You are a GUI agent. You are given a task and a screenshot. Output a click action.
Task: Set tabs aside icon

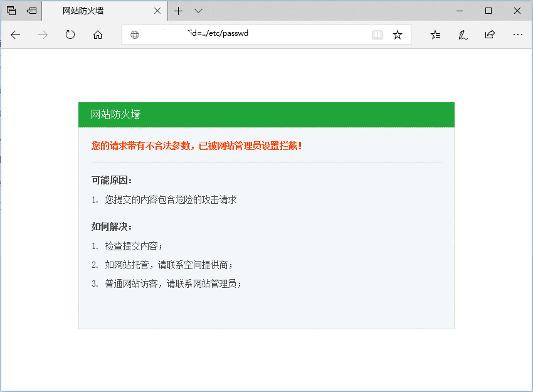pyautogui.click(x=31, y=11)
